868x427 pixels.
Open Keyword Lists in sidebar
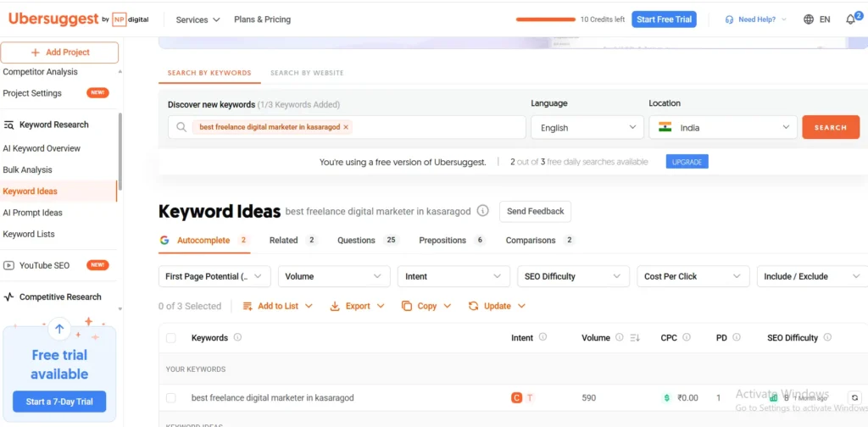(x=29, y=234)
